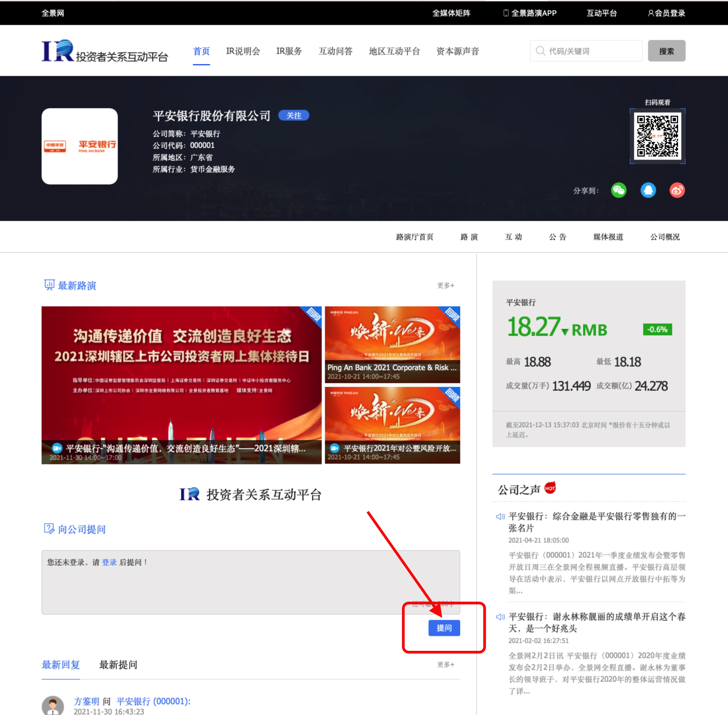728x715 pixels.
Task: Click the 代码/关键词 search field
Action: point(586,51)
